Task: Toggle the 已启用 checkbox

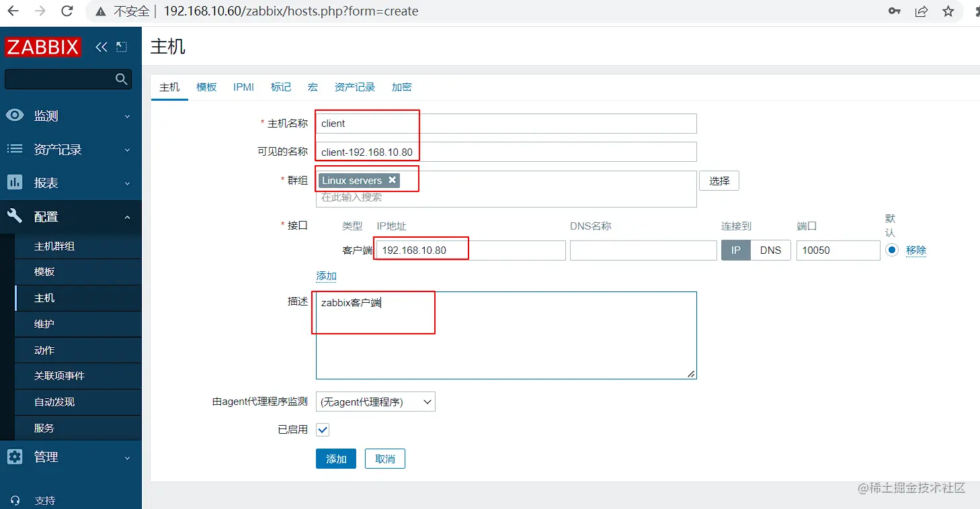Action: pos(323,430)
